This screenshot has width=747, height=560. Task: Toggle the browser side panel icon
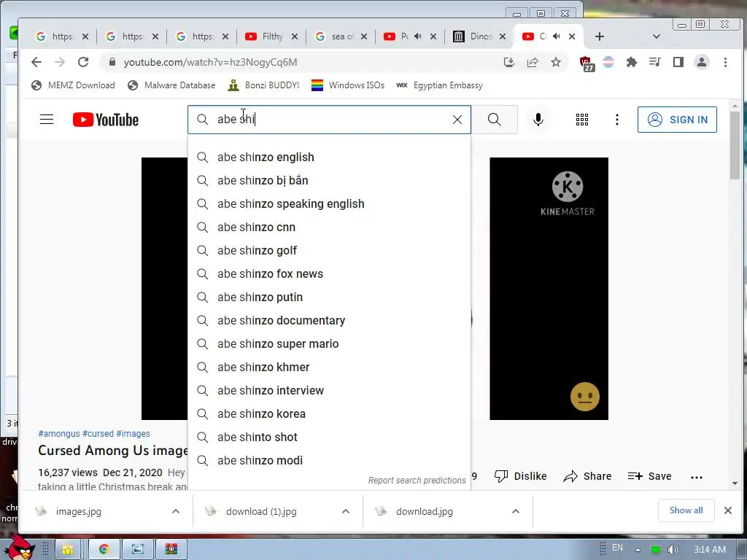click(678, 62)
